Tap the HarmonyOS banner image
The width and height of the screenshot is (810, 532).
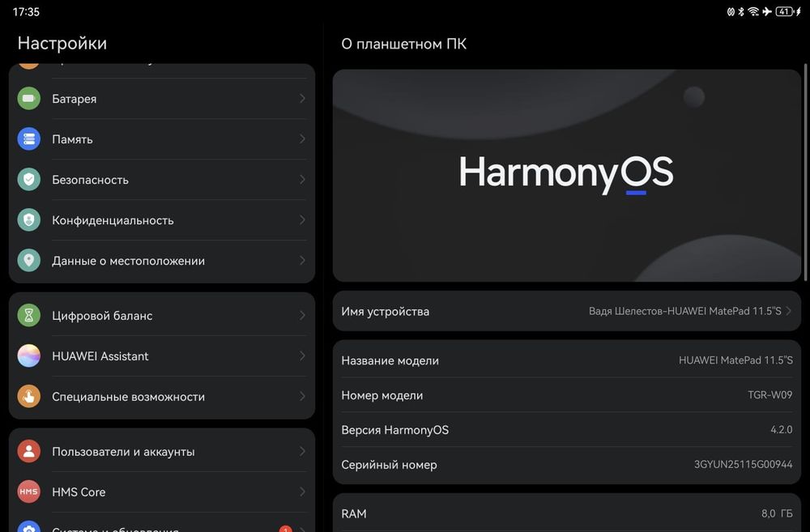click(x=567, y=176)
